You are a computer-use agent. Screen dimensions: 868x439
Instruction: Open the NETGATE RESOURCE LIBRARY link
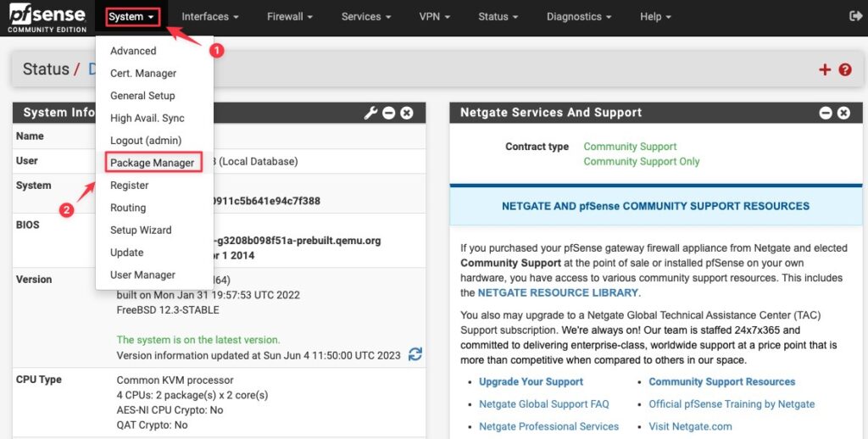pos(558,292)
